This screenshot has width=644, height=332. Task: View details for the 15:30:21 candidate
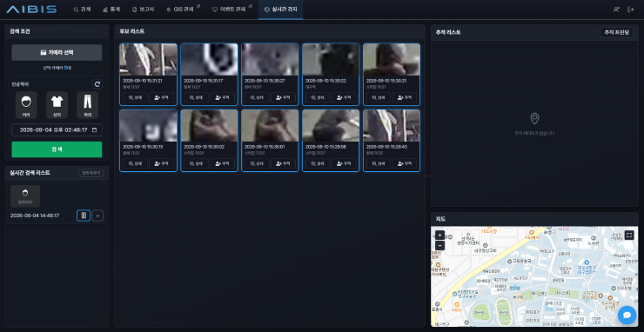tap(379, 97)
